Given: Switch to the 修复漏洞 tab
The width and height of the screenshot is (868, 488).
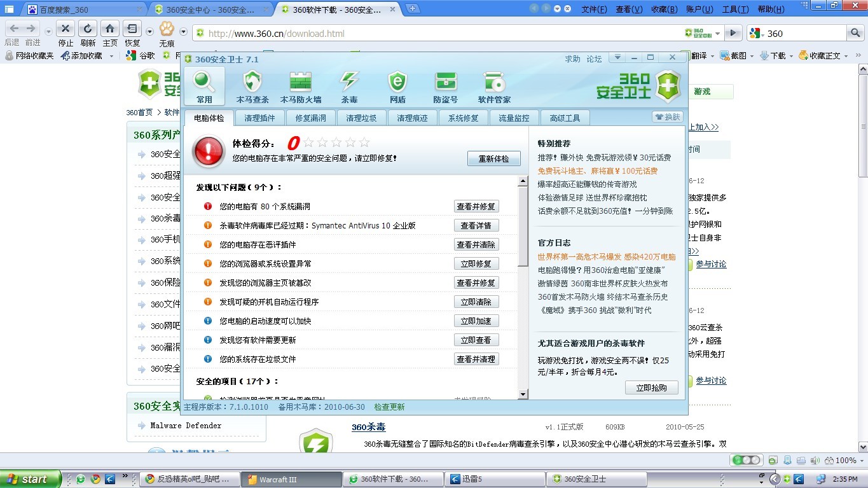Looking at the screenshot, I should point(311,118).
